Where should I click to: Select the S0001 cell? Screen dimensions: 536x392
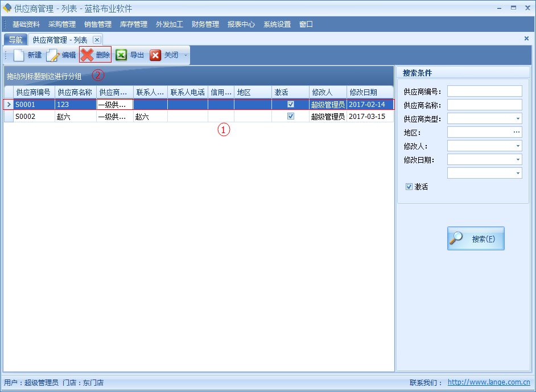pos(34,104)
